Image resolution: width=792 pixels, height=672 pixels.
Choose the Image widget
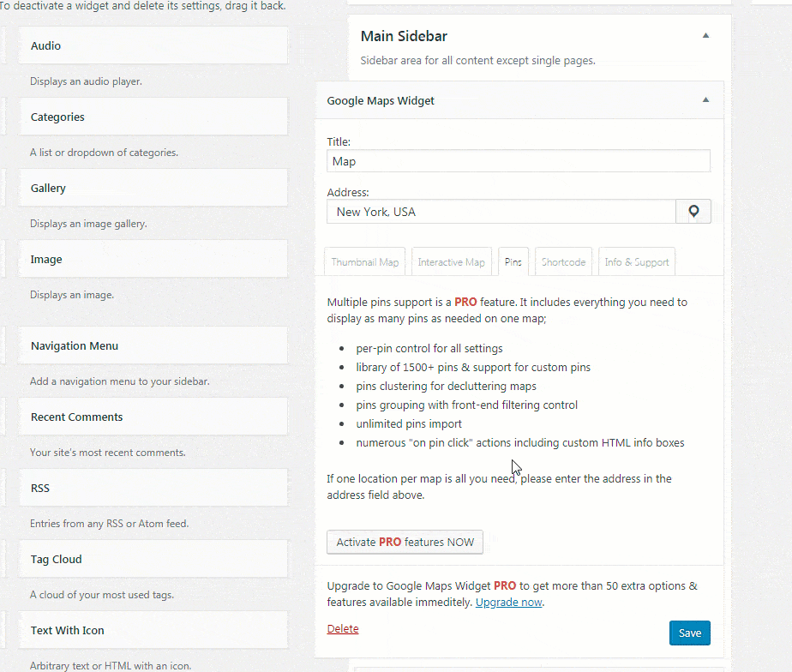coord(153,259)
